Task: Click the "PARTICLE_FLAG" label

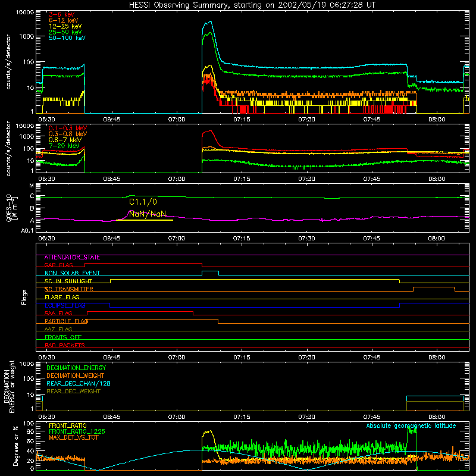Action: coord(67,321)
